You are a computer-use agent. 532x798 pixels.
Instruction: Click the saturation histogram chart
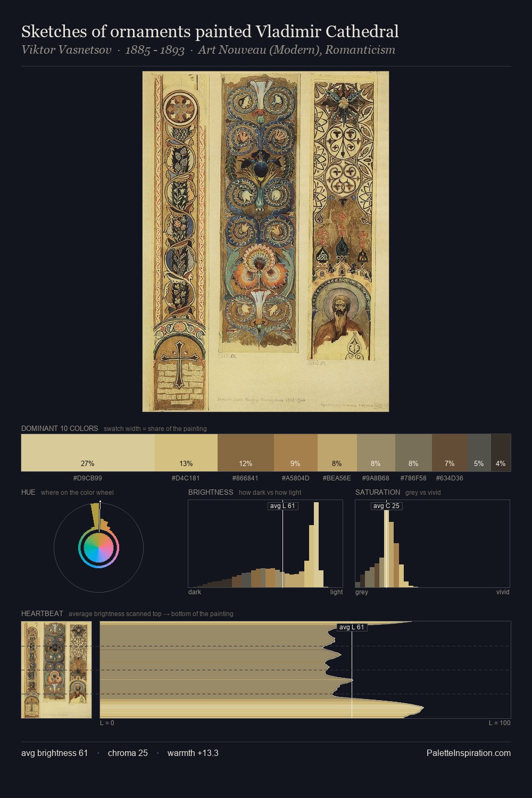[x=433, y=544]
